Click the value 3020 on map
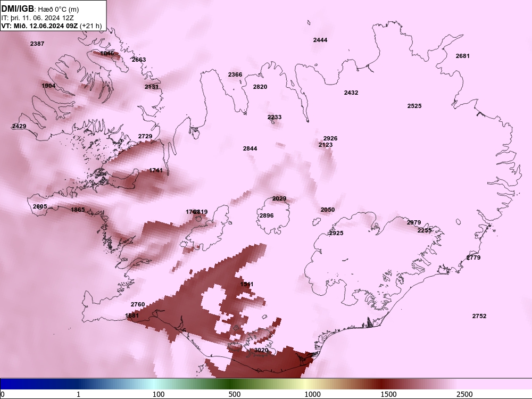Viewport: 532px width, 399px height. 261,350
